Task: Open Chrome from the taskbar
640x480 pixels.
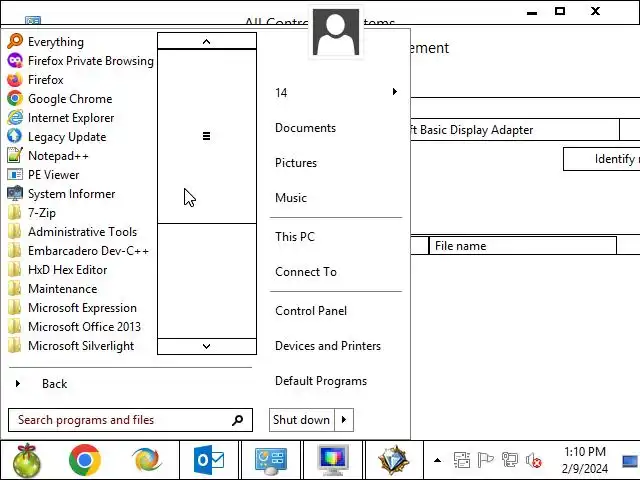Action: 85,460
